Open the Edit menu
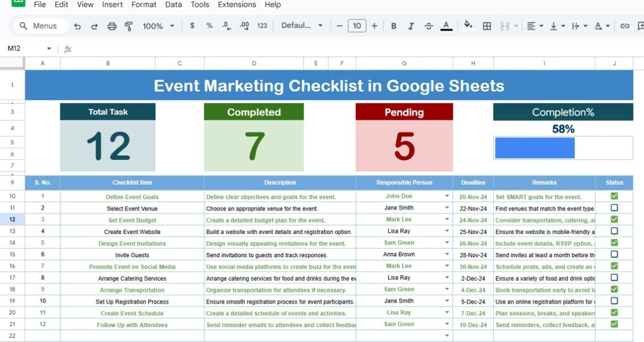Viewport: 644px width, 342px height. [x=62, y=5]
